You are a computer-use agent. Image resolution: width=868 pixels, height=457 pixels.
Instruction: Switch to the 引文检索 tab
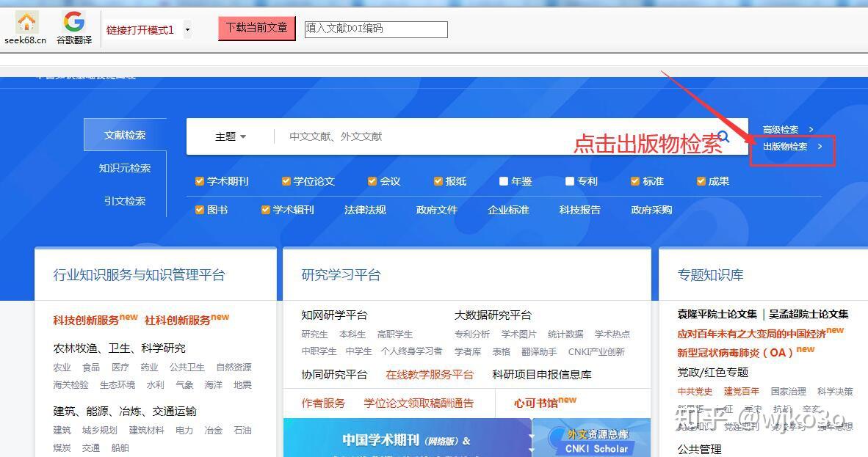coord(125,202)
